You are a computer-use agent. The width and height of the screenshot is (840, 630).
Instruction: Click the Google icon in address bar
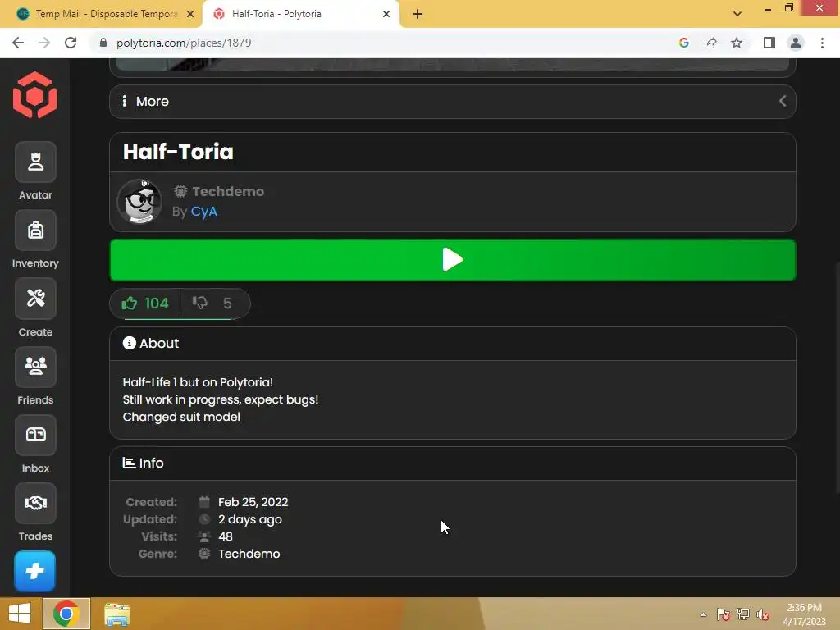click(683, 43)
